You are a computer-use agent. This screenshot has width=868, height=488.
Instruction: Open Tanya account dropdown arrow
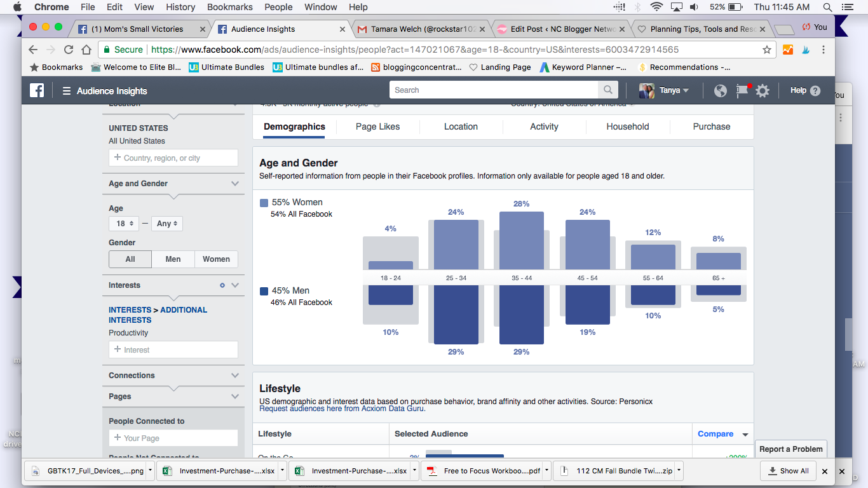click(x=686, y=91)
